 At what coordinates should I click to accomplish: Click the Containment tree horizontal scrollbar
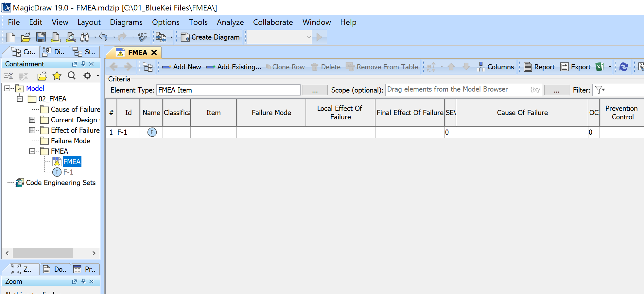(43, 253)
